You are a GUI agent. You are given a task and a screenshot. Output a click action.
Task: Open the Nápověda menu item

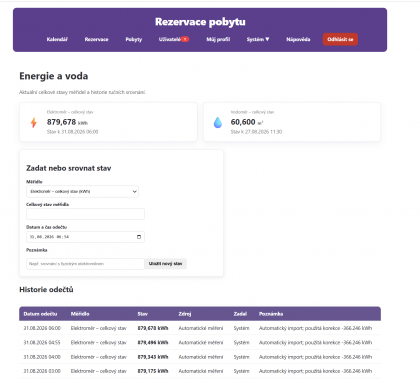click(x=298, y=39)
